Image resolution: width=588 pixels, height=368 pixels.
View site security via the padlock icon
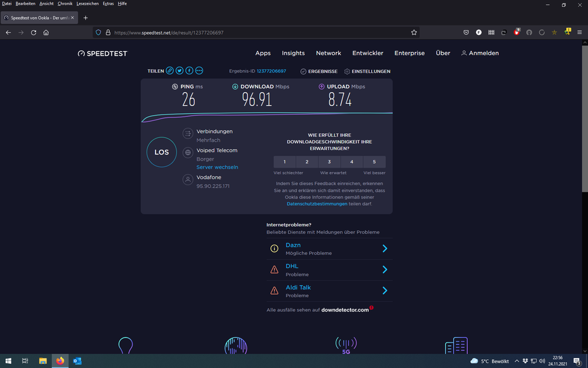[108, 32]
